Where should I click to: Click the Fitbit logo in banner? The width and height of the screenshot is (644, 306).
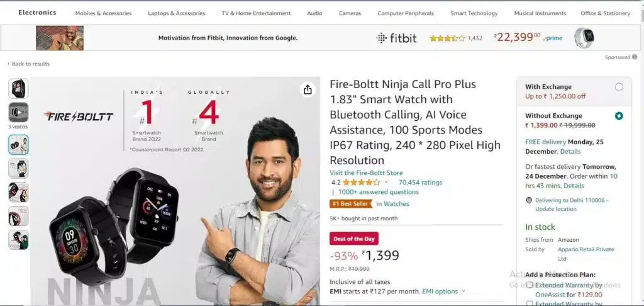[396, 38]
